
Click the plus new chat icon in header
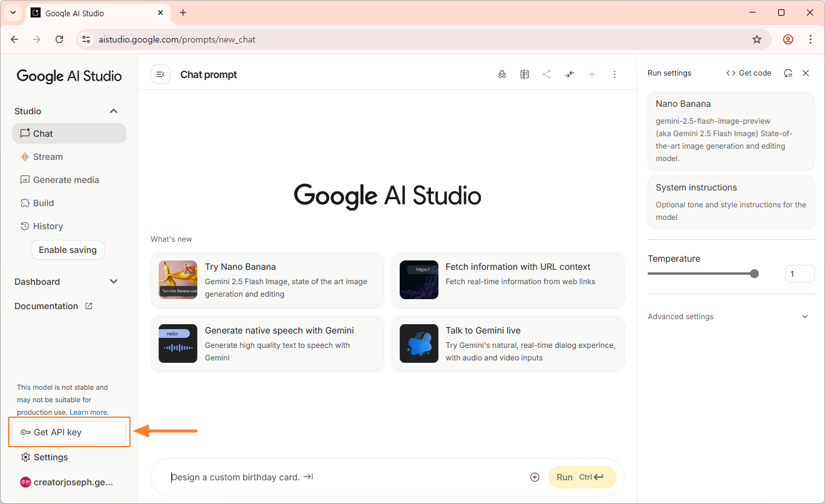tap(592, 74)
